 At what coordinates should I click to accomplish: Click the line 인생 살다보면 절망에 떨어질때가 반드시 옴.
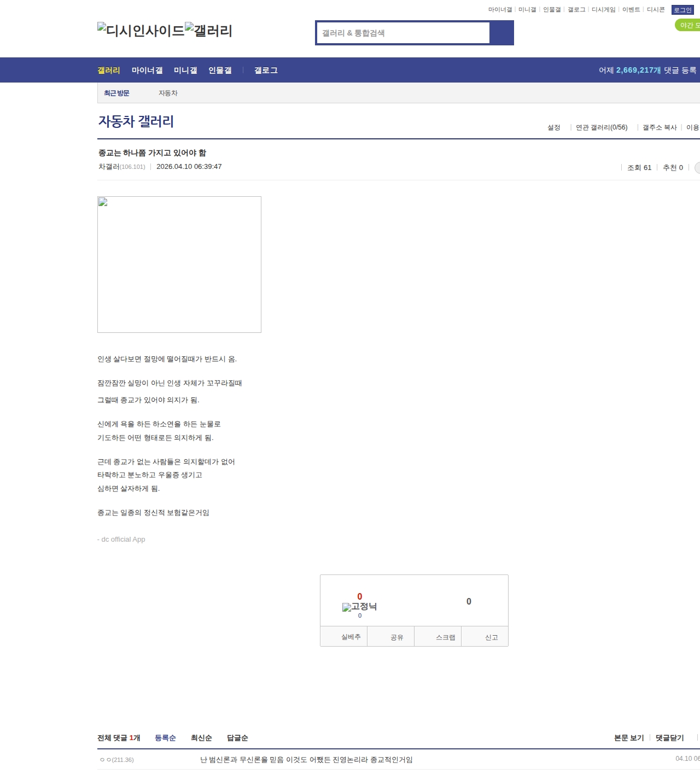coord(167,359)
